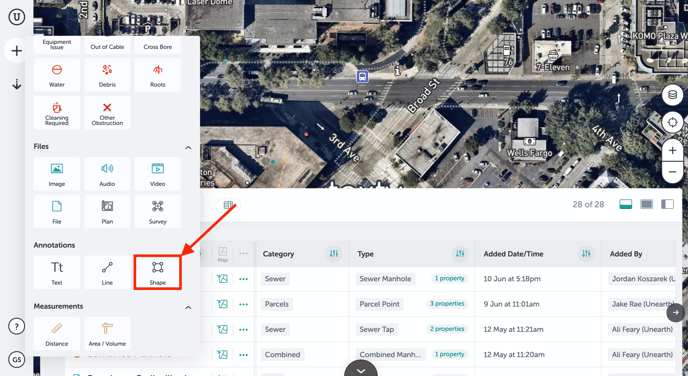Show Sewer Tap row on map
688x376 pixels.
222,329
